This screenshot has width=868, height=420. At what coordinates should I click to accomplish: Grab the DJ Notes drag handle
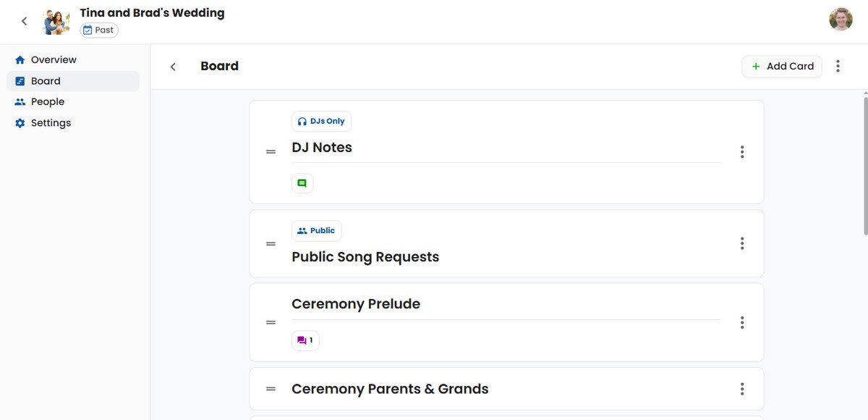(x=271, y=152)
